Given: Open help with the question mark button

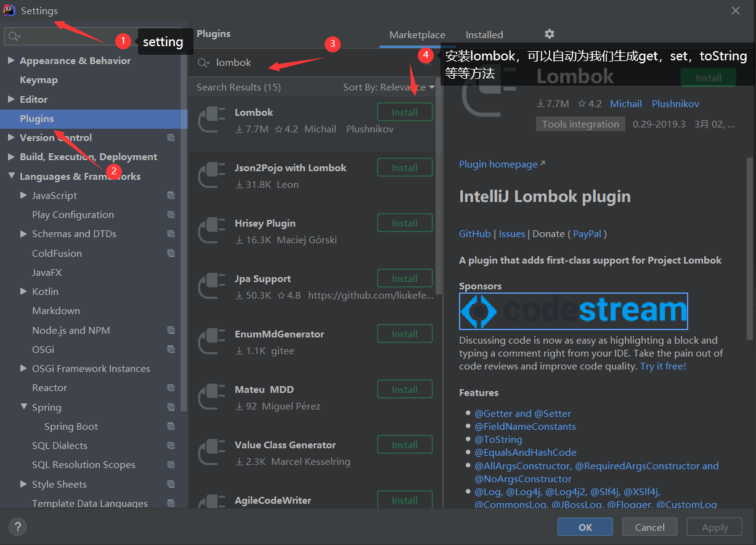Looking at the screenshot, I should coord(17,527).
